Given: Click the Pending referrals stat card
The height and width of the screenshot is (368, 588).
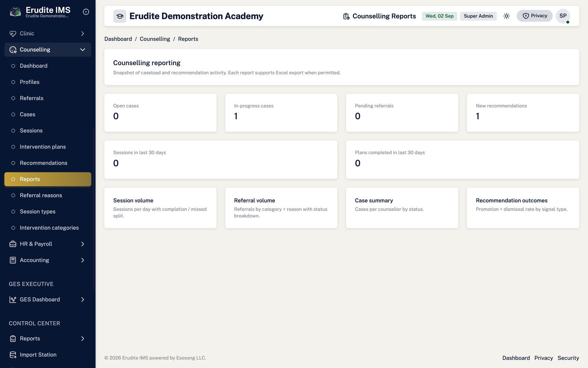Looking at the screenshot, I should [402, 113].
